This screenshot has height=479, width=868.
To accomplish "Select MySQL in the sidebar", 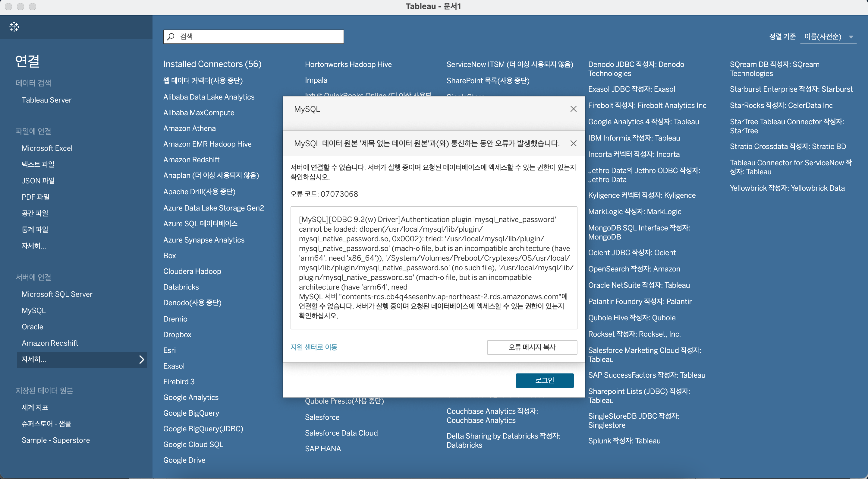I will (33, 310).
